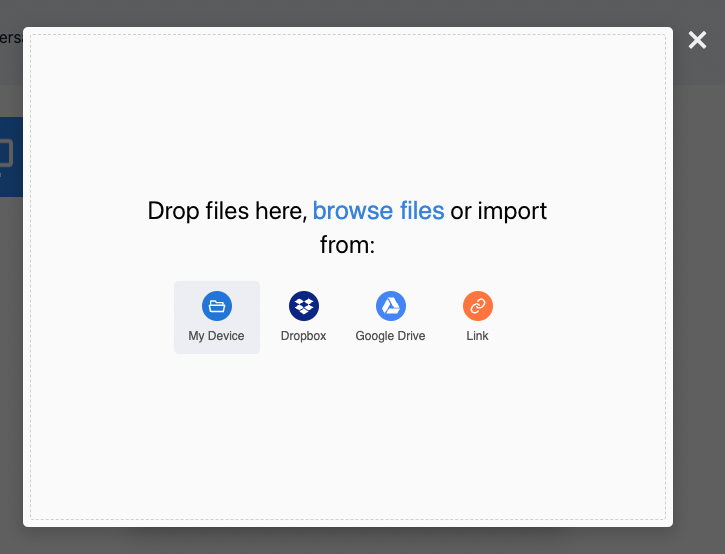Select the Dropbox logo icon
725x554 pixels.
303,306
